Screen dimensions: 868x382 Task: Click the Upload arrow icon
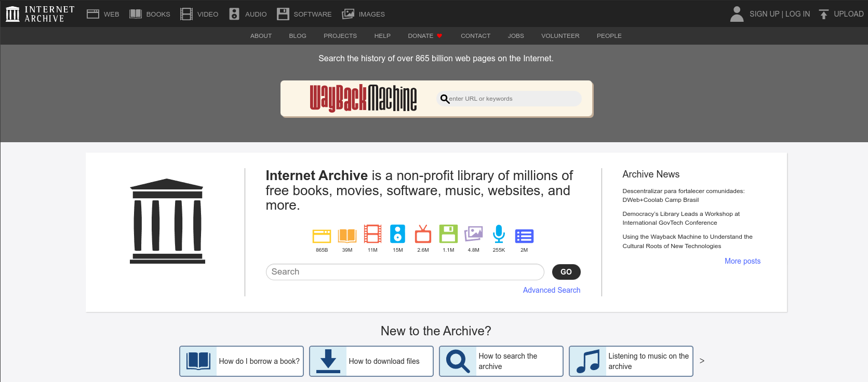(x=824, y=14)
